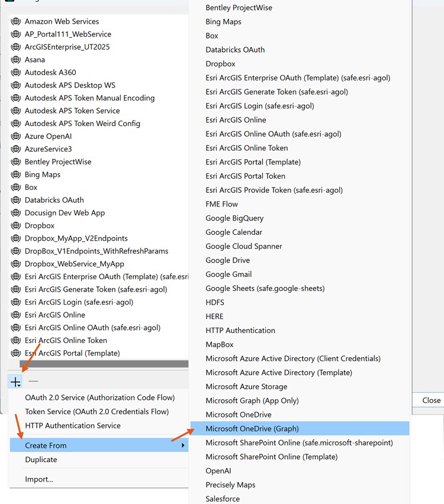Select Bentley ProjectWise in the submenu
This screenshot has width=444, height=504.
(x=239, y=8)
